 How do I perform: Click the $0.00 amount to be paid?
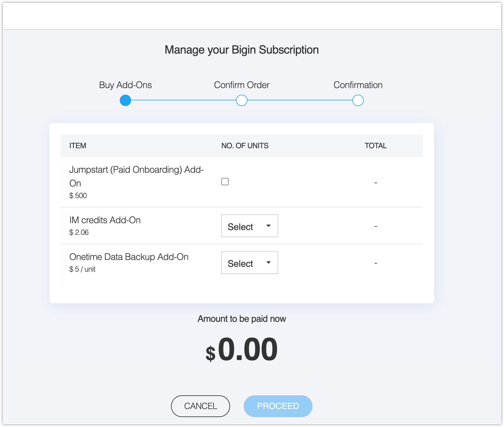(242, 349)
